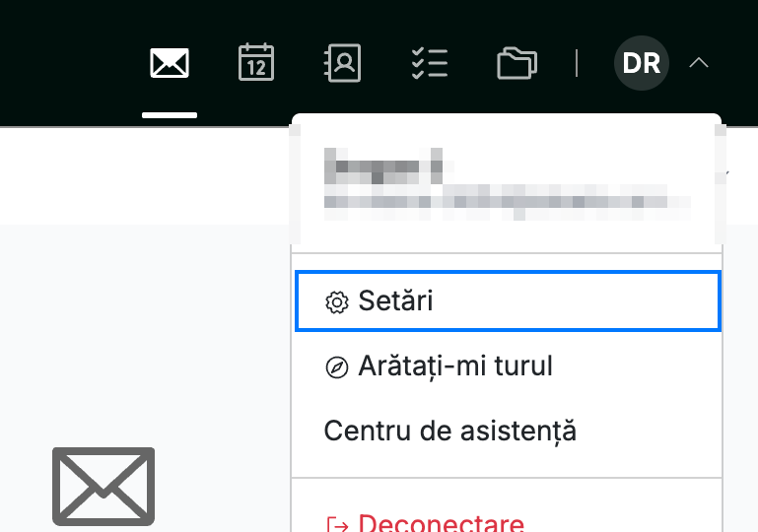The height and width of the screenshot is (532, 758).
Task: Select Setări from the account menu
Action: pos(508,301)
